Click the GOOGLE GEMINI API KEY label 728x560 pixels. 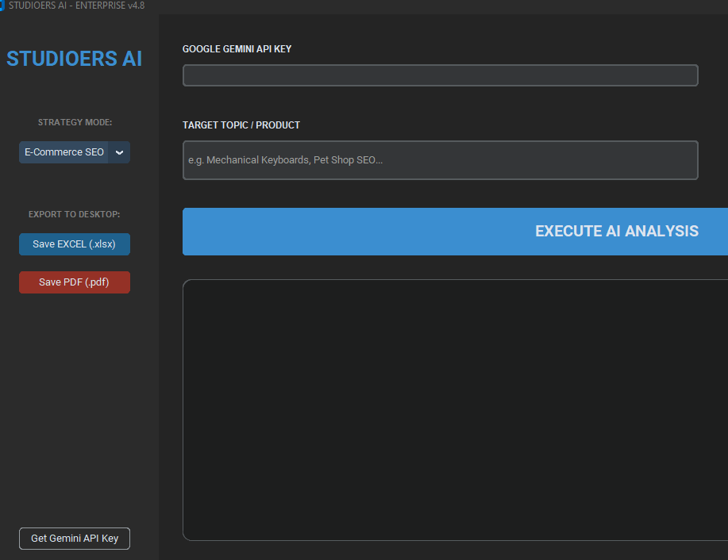(x=237, y=49)
